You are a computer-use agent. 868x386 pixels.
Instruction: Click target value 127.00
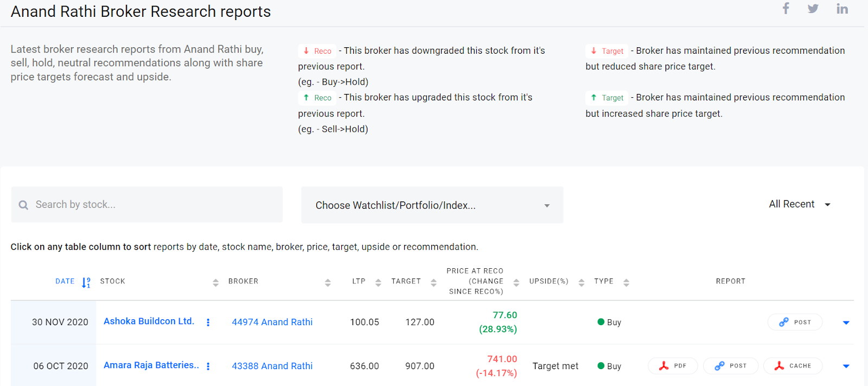(420, 322)
